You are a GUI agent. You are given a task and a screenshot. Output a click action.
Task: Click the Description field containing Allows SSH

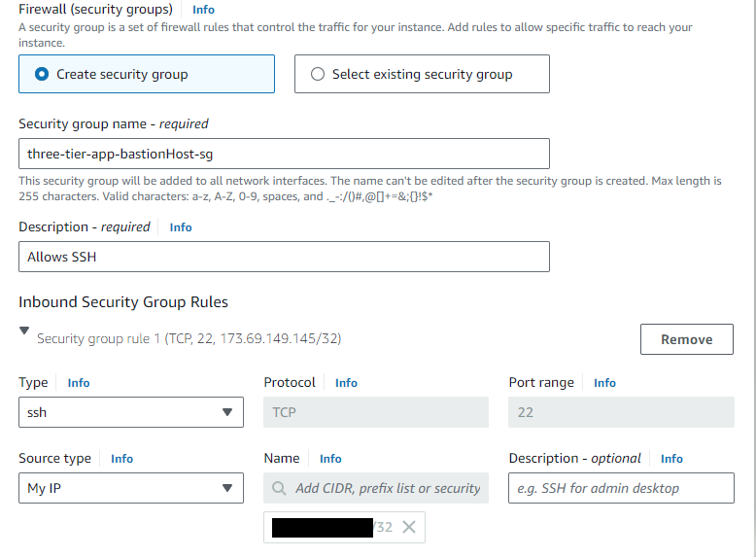point(284,257)
